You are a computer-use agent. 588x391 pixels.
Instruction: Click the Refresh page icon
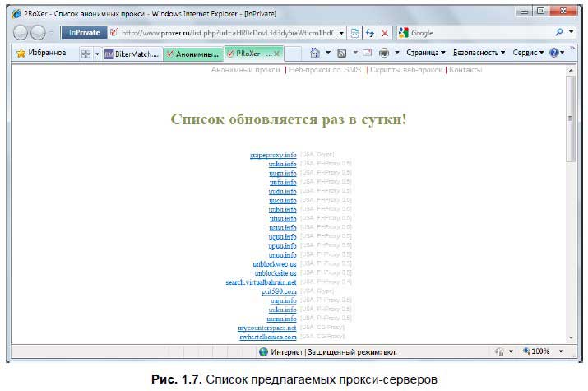point(368,33)
